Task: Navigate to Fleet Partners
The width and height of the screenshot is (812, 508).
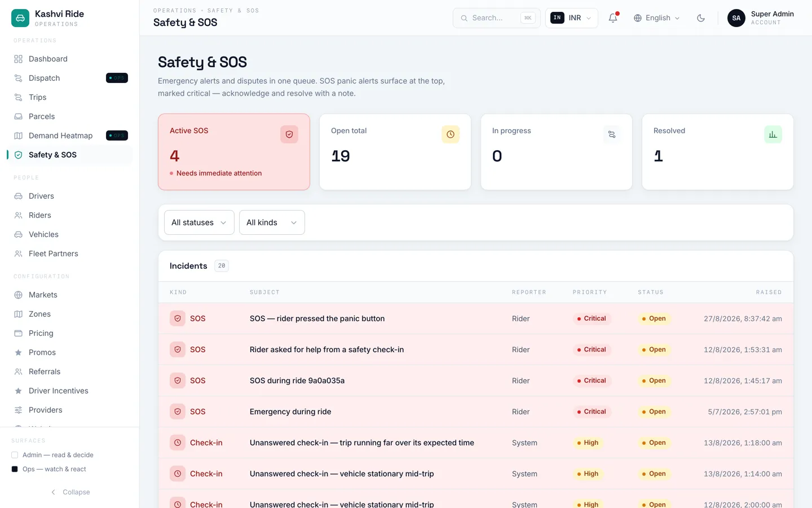Action: 70,253
